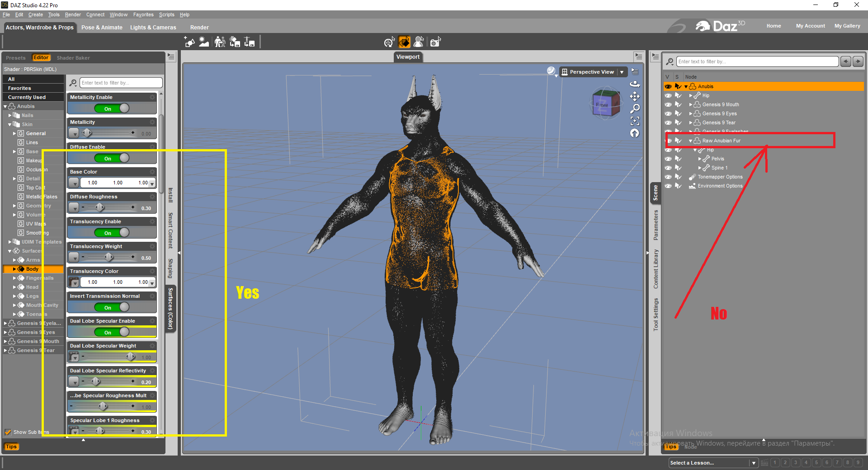Click the Frame selection viewport control

pos(635,121)
